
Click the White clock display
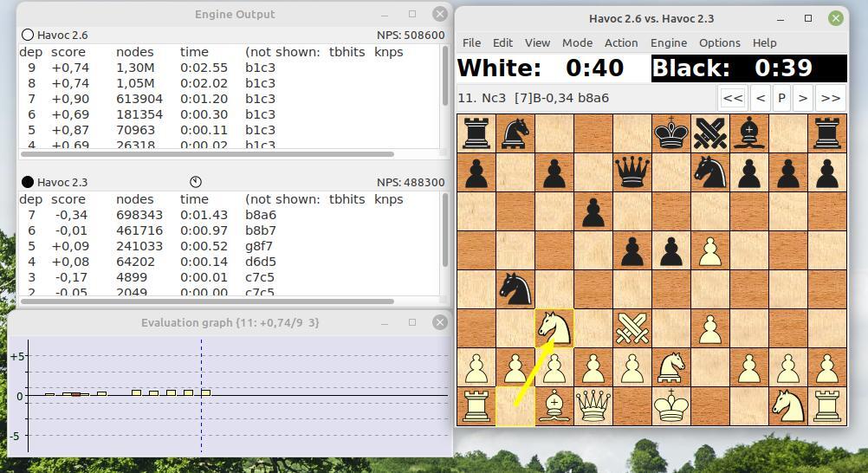(552, 68)
